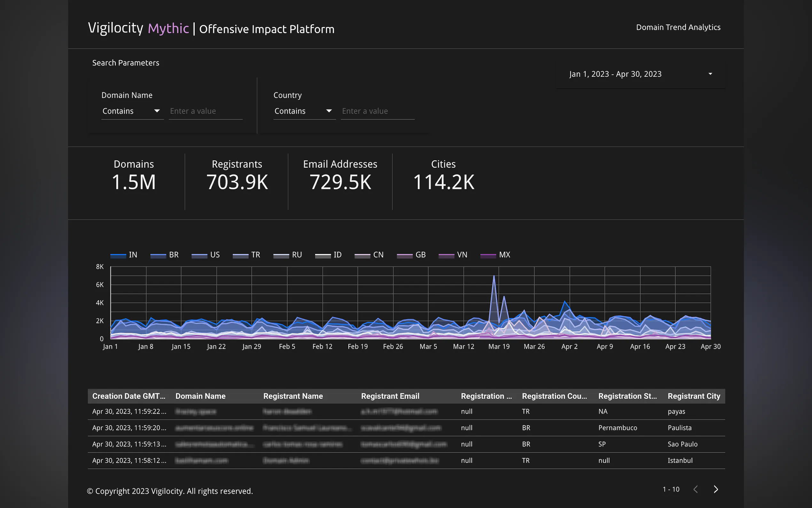Hide the RU series via legend

point(296,255)
